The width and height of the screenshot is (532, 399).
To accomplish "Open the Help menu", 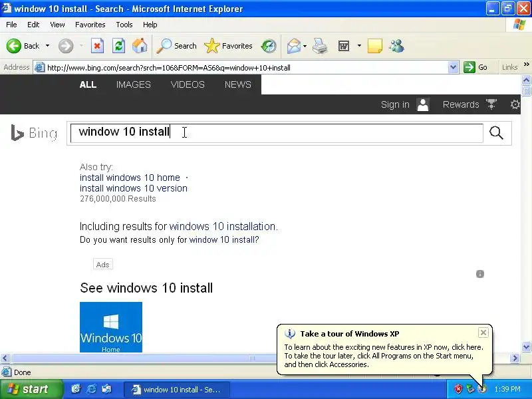I will 150,25.
